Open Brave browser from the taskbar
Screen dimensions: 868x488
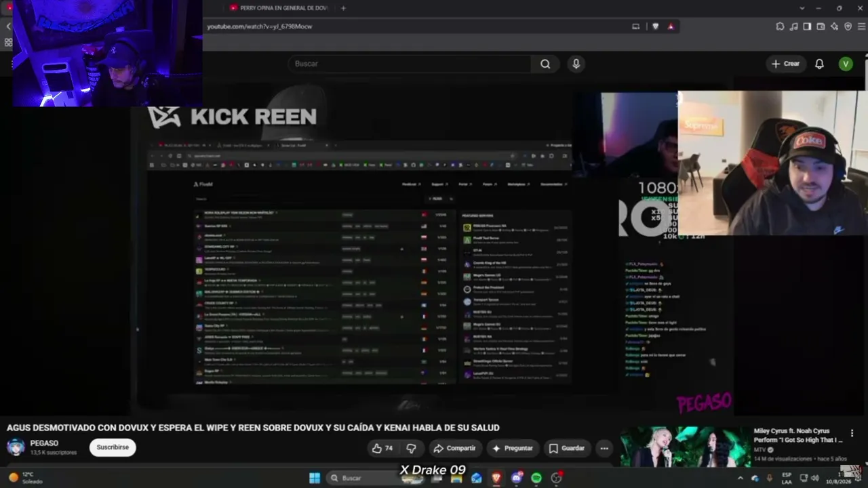(496, 478)
